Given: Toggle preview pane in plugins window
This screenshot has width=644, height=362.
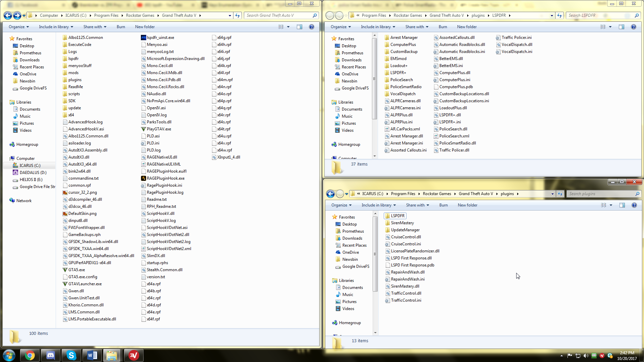Looking at the screenshot, I should 622,205.
